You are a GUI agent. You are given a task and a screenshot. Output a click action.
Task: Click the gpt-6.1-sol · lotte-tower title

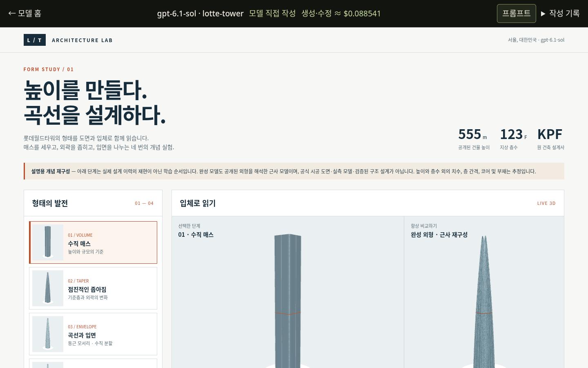(200, 13)
